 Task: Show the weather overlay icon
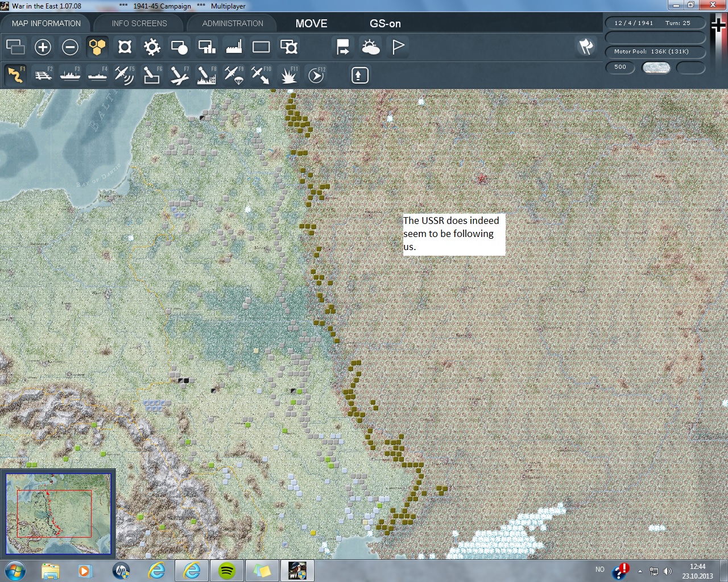[370, 47]
